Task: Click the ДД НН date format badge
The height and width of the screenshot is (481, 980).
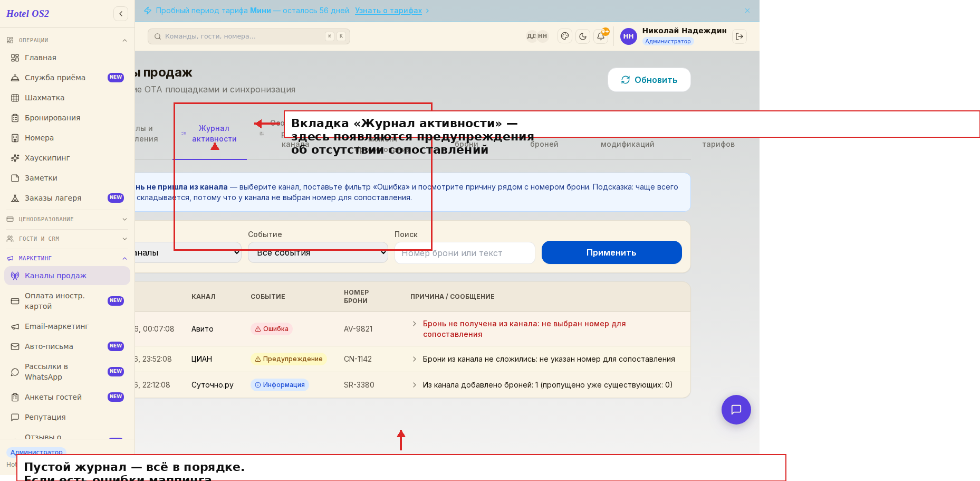Action: tap(537, 36)
